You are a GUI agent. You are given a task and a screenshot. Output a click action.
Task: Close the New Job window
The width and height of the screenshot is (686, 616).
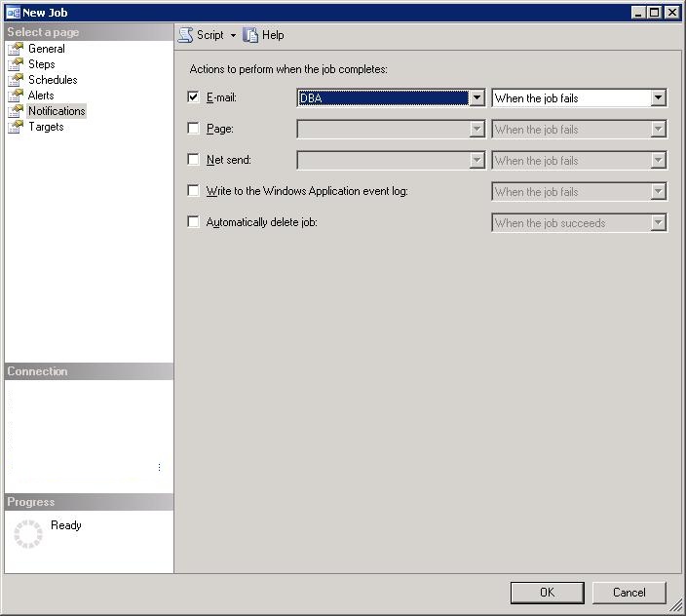pyautogui.click(x=671, y=13)
